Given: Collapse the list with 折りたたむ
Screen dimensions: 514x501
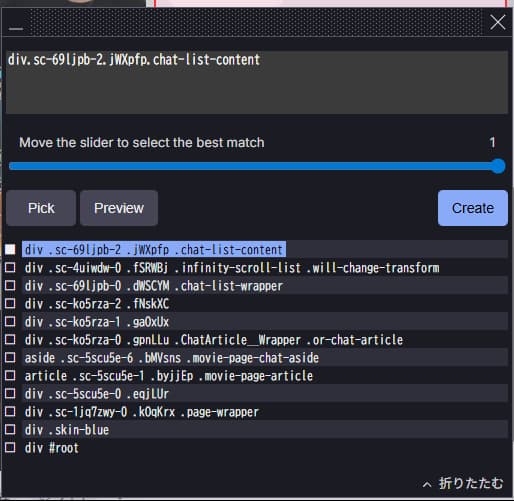Looking at the screenshot, I should tap(463, 483).
